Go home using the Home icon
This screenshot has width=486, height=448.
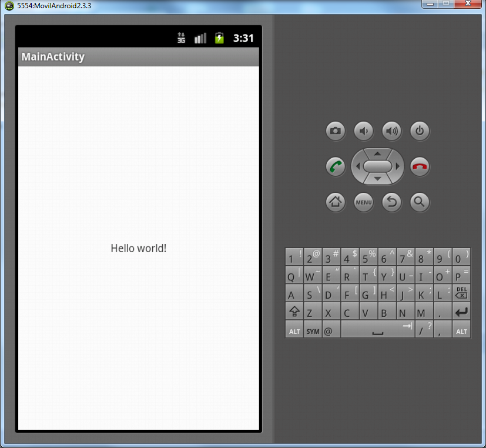[x=335, y=202]
